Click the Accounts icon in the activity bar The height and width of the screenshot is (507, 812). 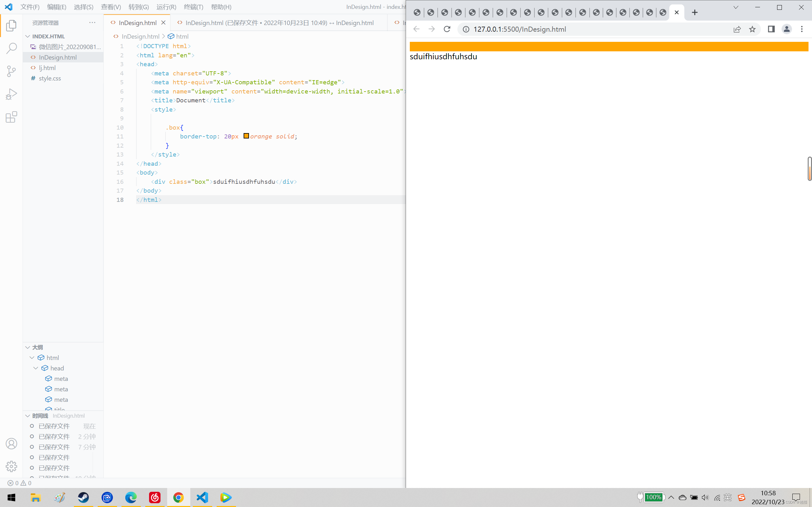(x=11, y=443)
